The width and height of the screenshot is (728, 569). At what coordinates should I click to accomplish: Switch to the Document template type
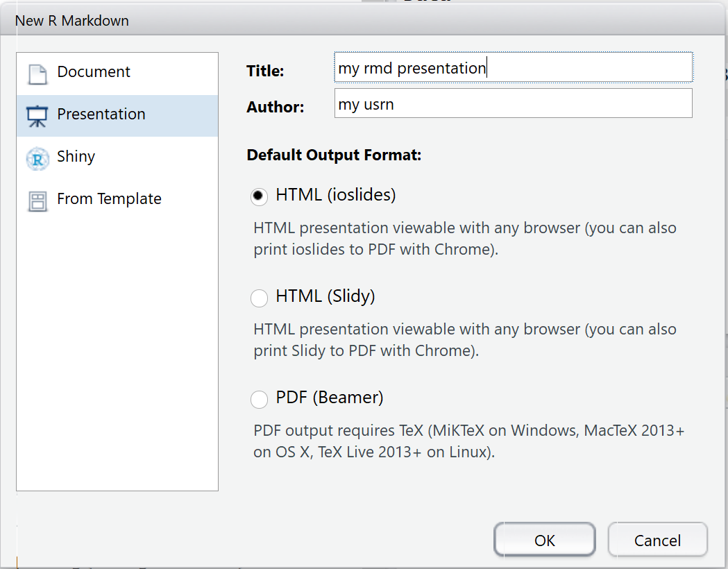tap(94, 71)
